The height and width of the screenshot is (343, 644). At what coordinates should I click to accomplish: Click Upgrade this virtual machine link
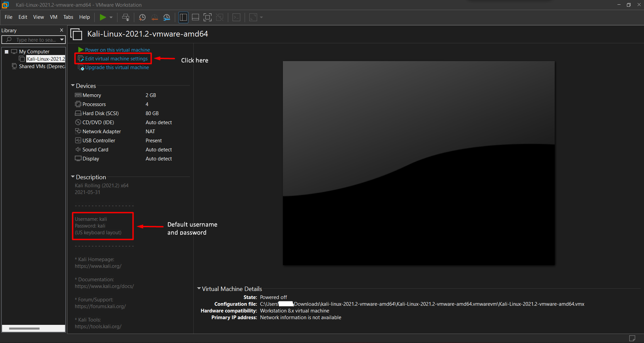(x=117, y=67)
